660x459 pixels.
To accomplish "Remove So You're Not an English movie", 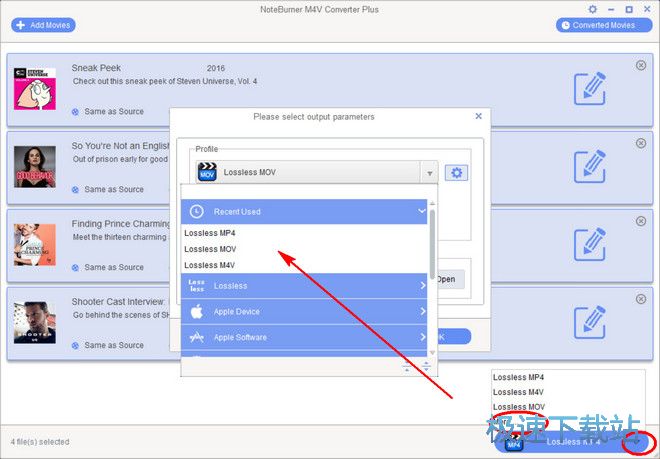I will click(x=641, y=143).
